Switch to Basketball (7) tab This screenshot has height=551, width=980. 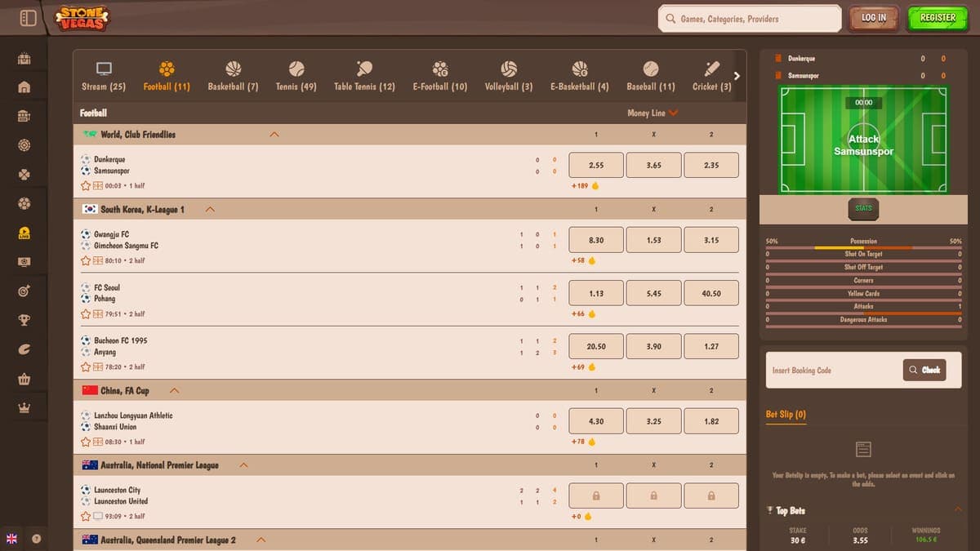tap(233, 76)
